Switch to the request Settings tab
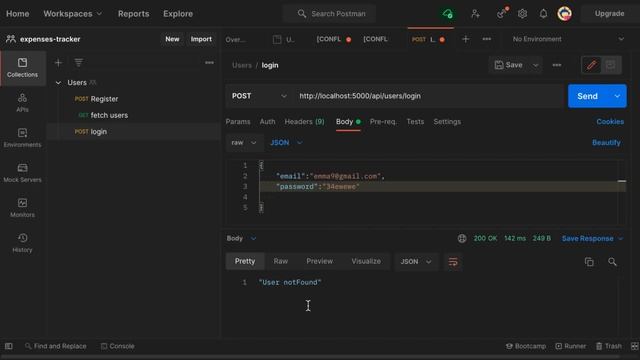Screen dimensions: 640x360 click(447, 122)
